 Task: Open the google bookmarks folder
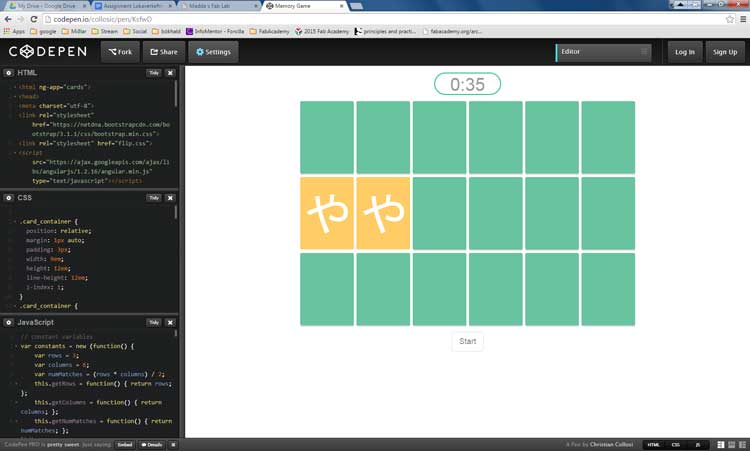click(43, 31)
